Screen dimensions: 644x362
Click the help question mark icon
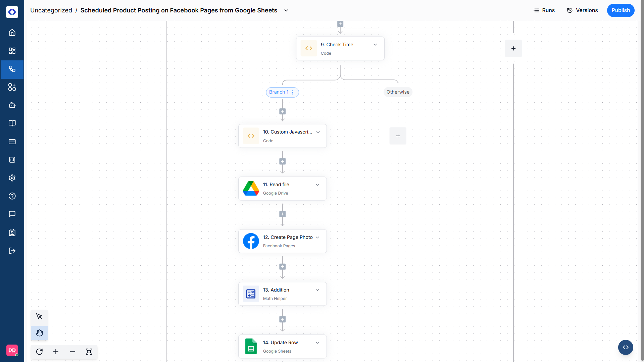(12, 196)
